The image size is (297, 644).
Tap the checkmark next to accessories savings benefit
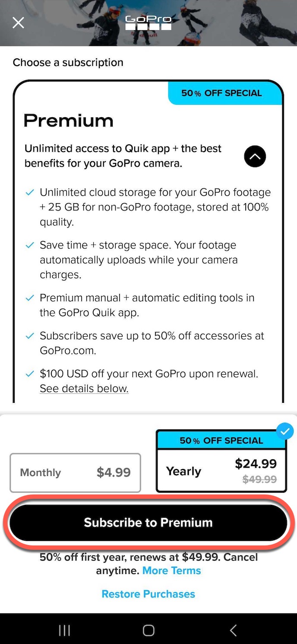29,335
